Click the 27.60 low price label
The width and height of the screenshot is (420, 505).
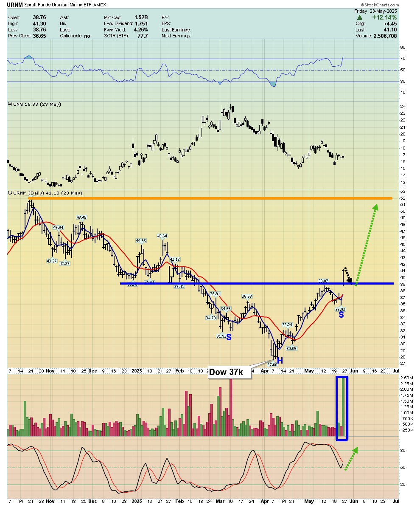(272, 364)
